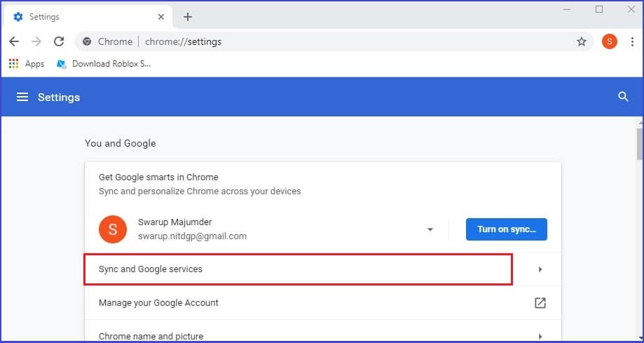Open Sync and Google services row
The height and width of the screenshot is (343, 644).
coord(323,269)
